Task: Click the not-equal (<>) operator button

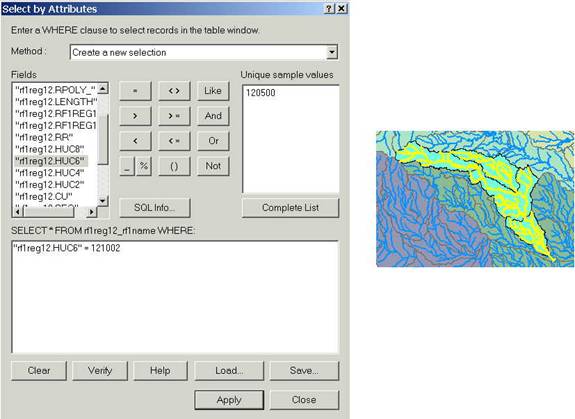Action: click(x=174, y=91)
